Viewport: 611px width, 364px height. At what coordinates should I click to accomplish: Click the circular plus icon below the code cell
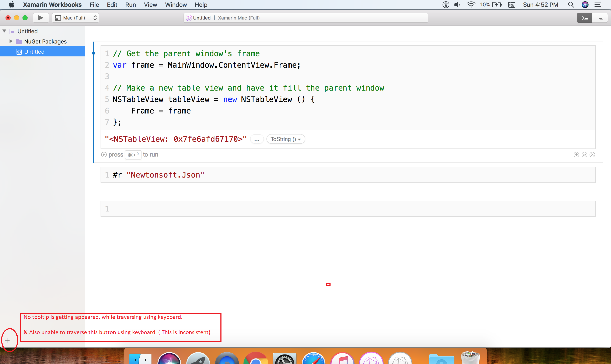click(x=576, y=154)
